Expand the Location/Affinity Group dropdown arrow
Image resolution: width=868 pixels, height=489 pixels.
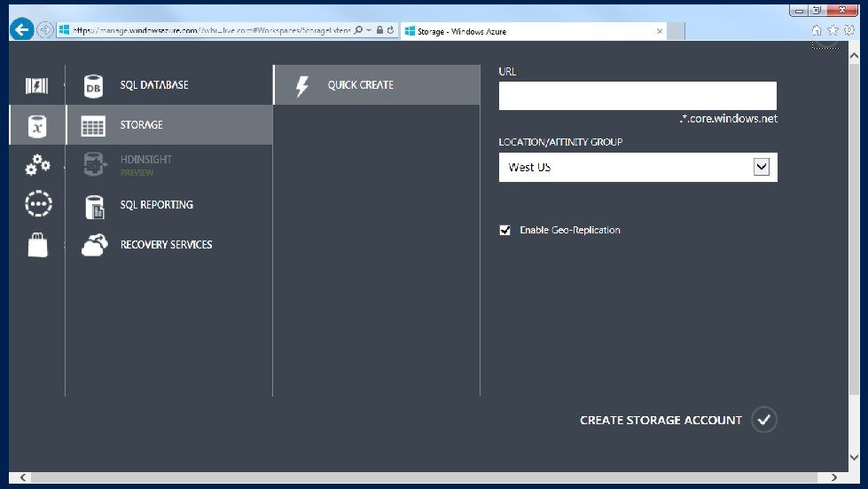762,167
